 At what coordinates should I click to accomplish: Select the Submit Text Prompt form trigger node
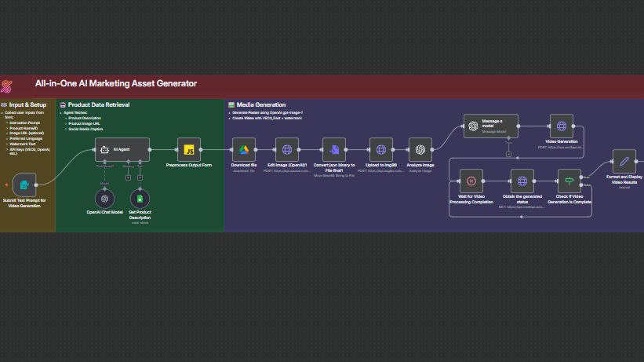coord(24,185)
